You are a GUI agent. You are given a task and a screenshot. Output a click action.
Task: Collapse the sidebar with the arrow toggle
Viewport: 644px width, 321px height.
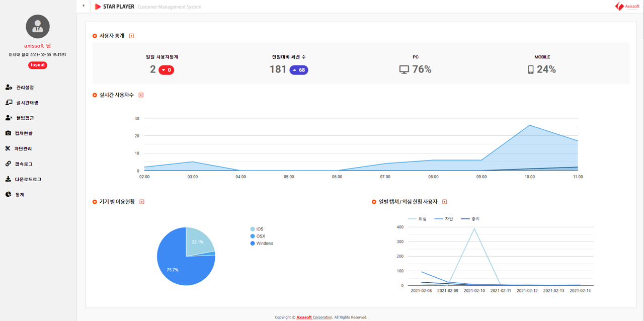pos(84,6)
